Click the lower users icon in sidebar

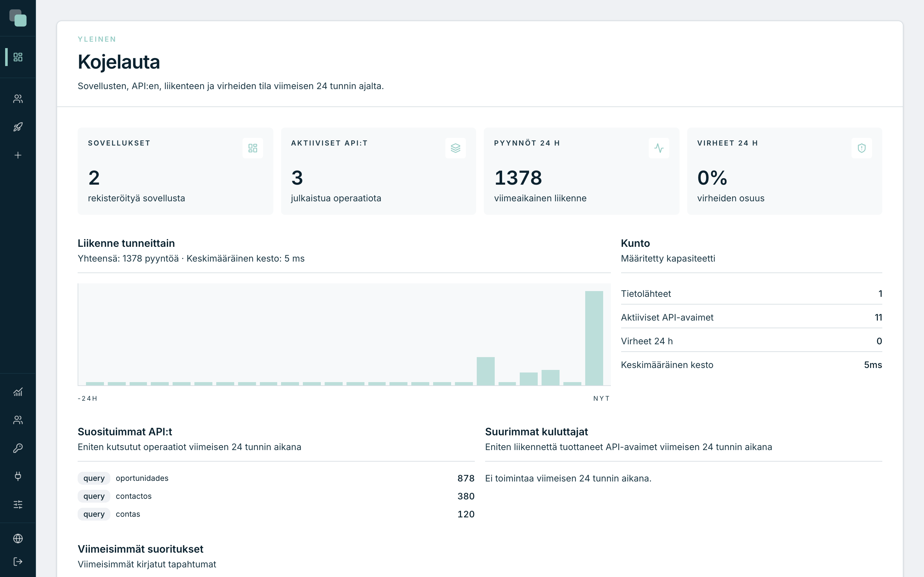(x=18, y=420)
